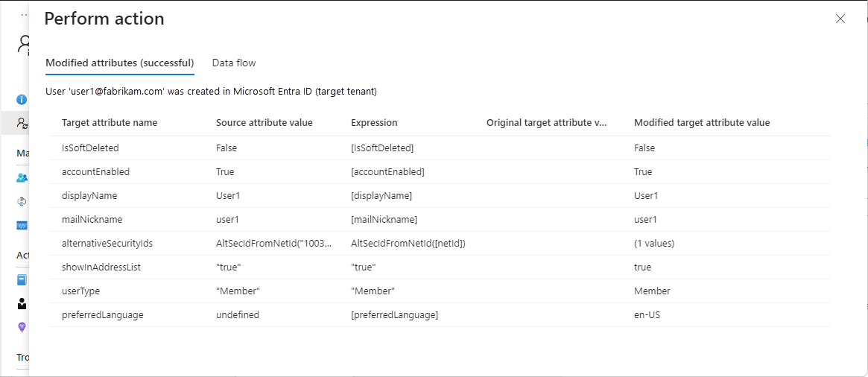Screen dimensions: 868x377
Task: Select the alternativeSecurityIds attribute row
Action: tap(107, 244)
